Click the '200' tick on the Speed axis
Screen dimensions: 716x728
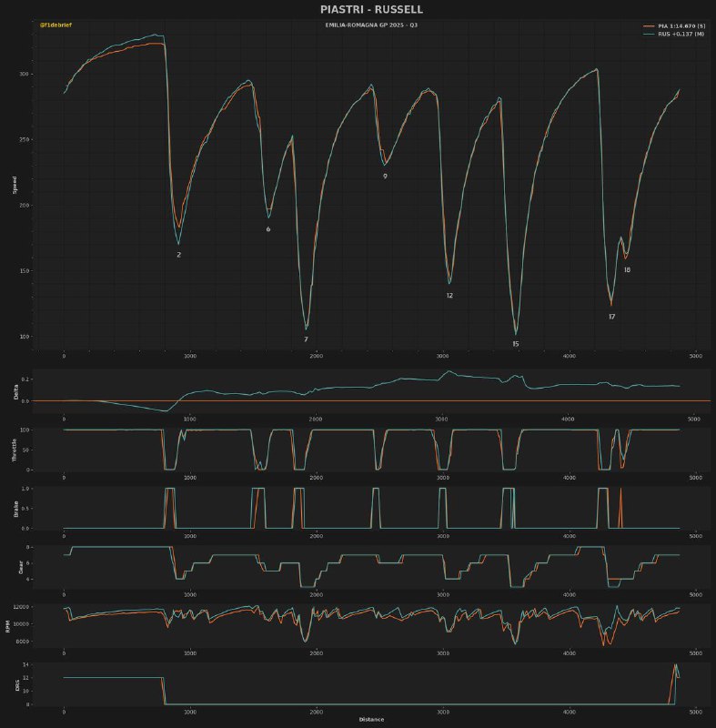(25, 206)
